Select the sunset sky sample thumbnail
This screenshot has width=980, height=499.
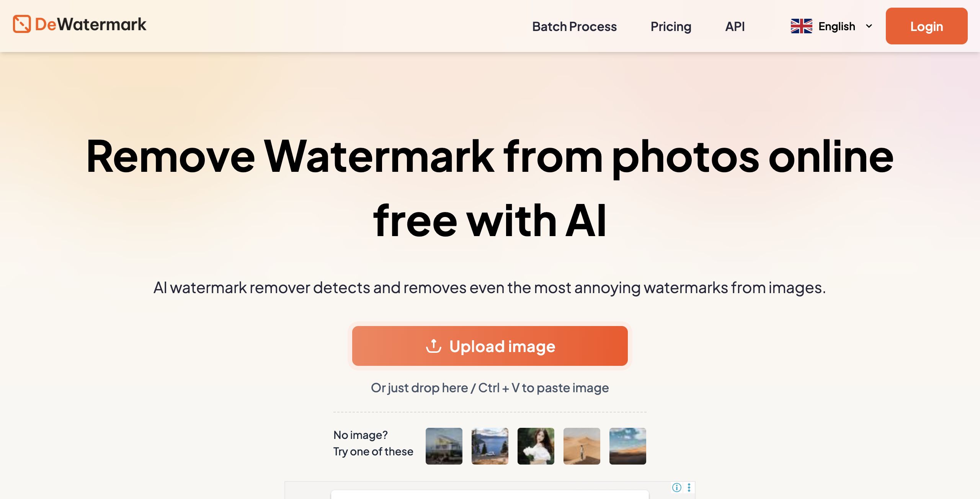[x=628, y=446]
